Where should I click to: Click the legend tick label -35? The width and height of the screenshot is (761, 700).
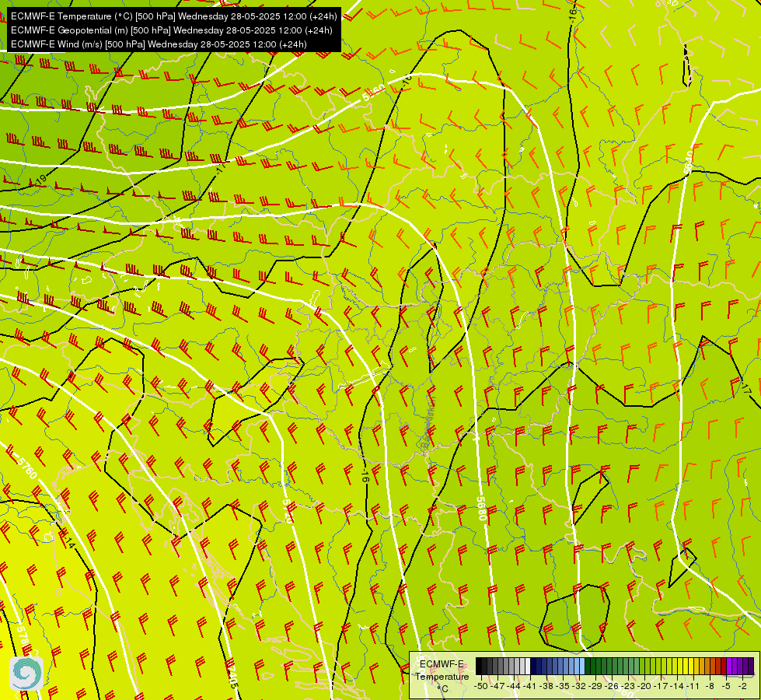tap(563, 686)
